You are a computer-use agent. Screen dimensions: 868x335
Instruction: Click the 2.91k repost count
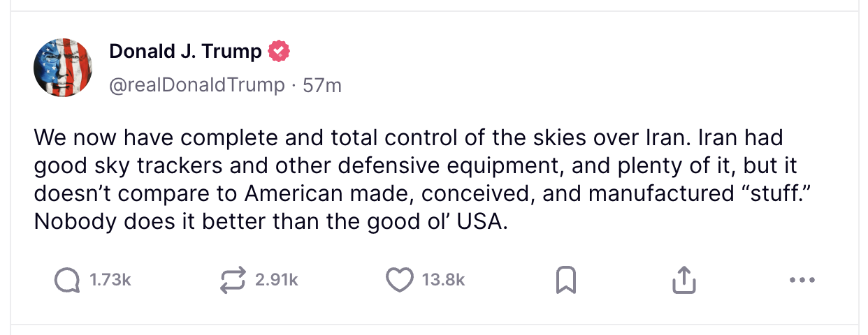pos(277,281)
